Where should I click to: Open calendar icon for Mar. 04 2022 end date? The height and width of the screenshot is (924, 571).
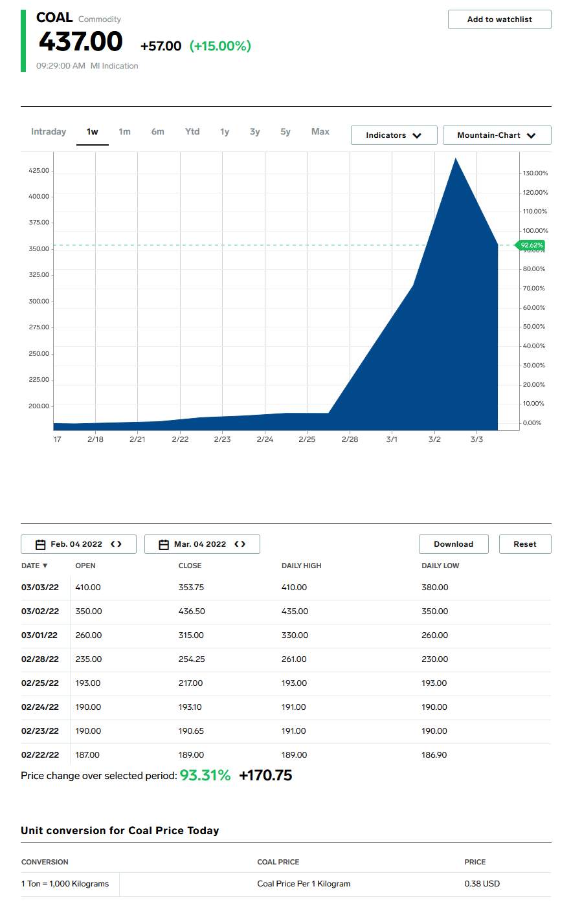pyautogui.click(x=164, y=545)
